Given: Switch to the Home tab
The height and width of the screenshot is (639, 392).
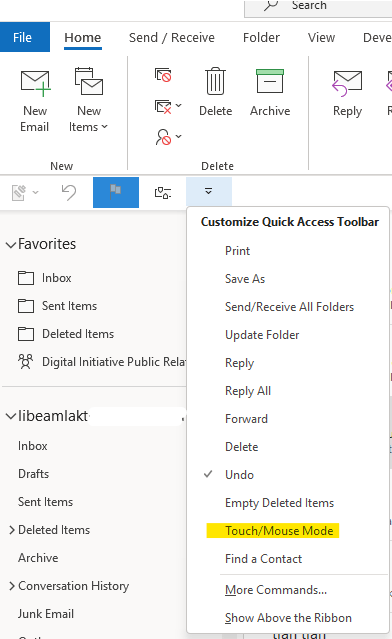Looking at the screenshot, I should point(83,37).
